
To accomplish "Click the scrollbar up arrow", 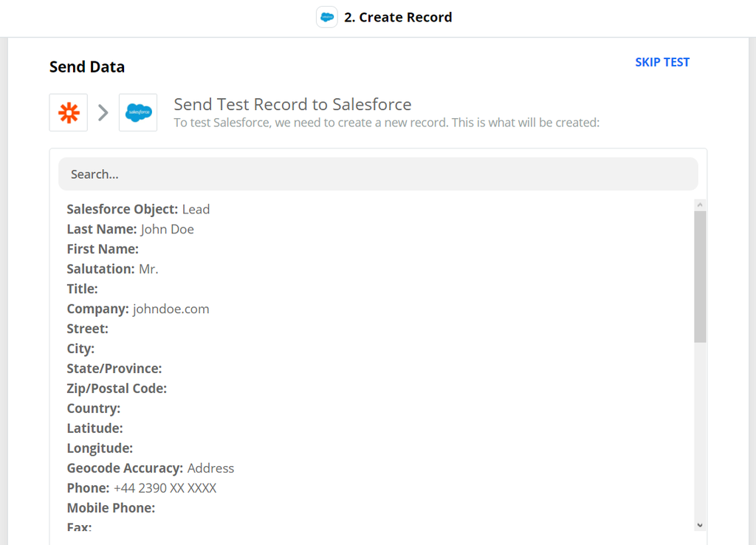I will click(x=699, y=204).
